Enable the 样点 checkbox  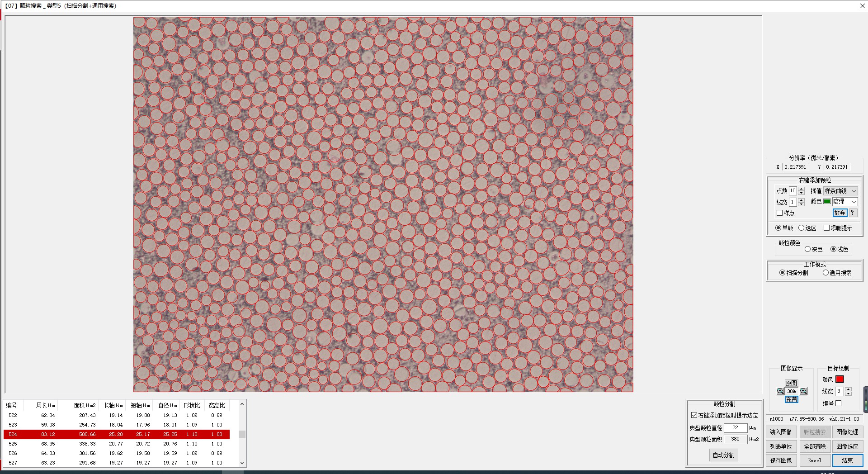779,213
